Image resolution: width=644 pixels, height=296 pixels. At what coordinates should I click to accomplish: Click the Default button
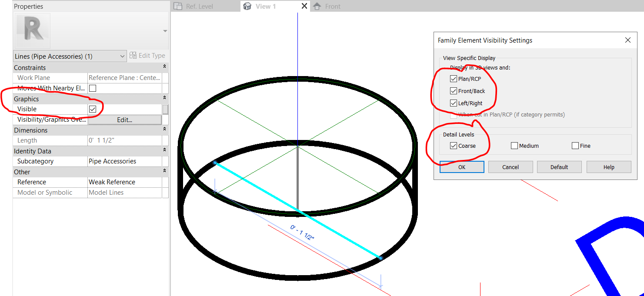click(x=559, y=167)
